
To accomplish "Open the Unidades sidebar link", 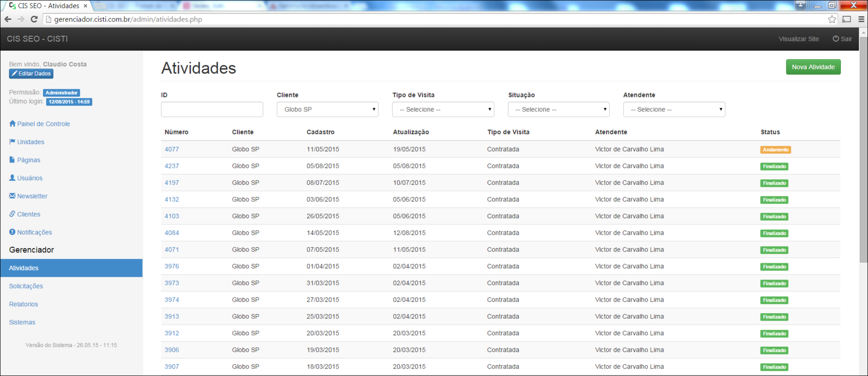I will coord(31,142).
